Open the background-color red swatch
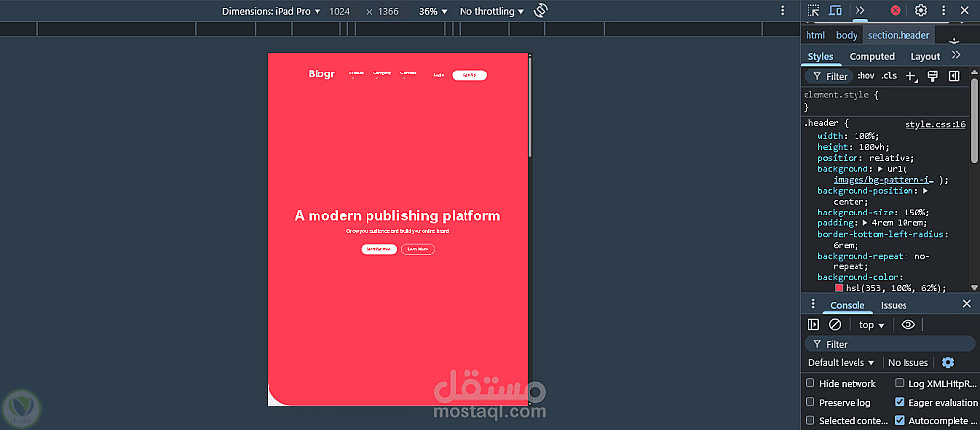The image size is (980, 430). [839, 288]
